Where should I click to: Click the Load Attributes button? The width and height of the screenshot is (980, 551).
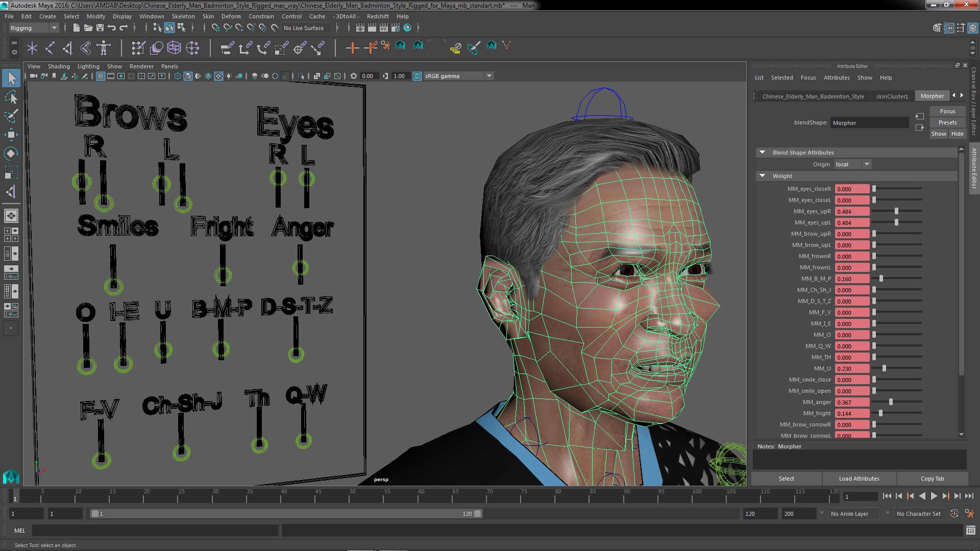859,479
